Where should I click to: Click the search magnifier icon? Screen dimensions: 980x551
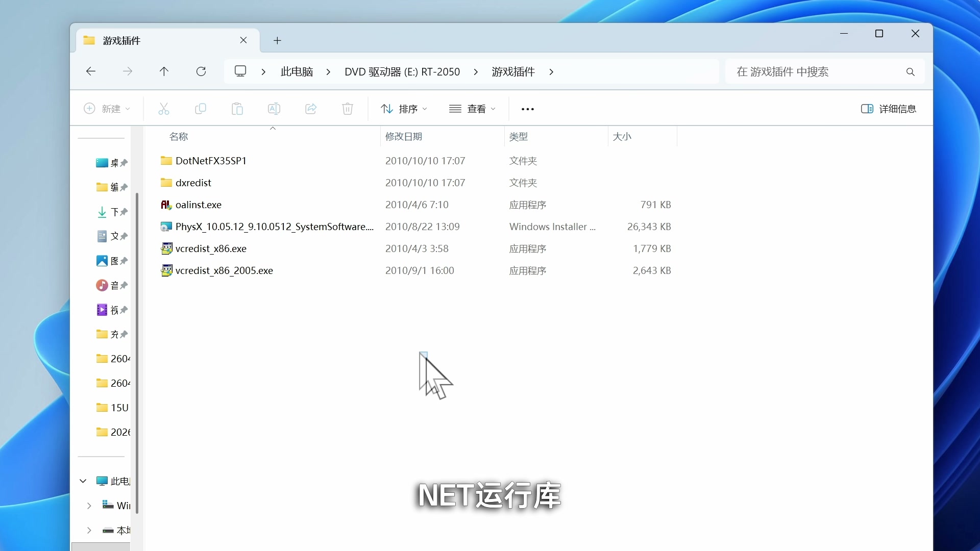(911, 72)
